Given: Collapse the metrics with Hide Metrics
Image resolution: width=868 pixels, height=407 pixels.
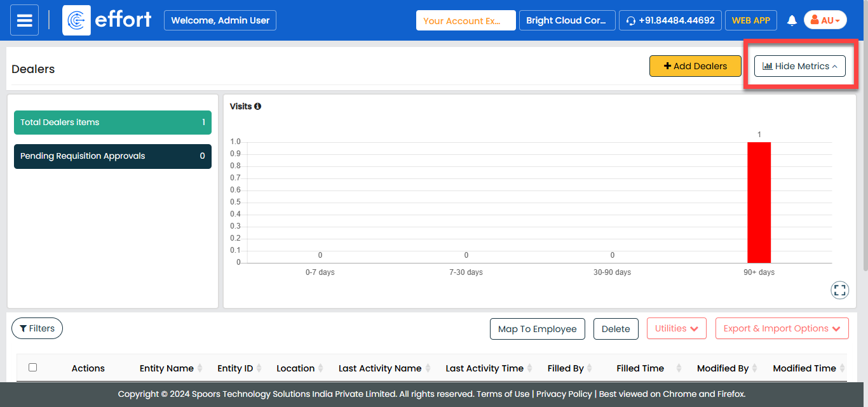Looking at the screenshot, I should 799,66.
